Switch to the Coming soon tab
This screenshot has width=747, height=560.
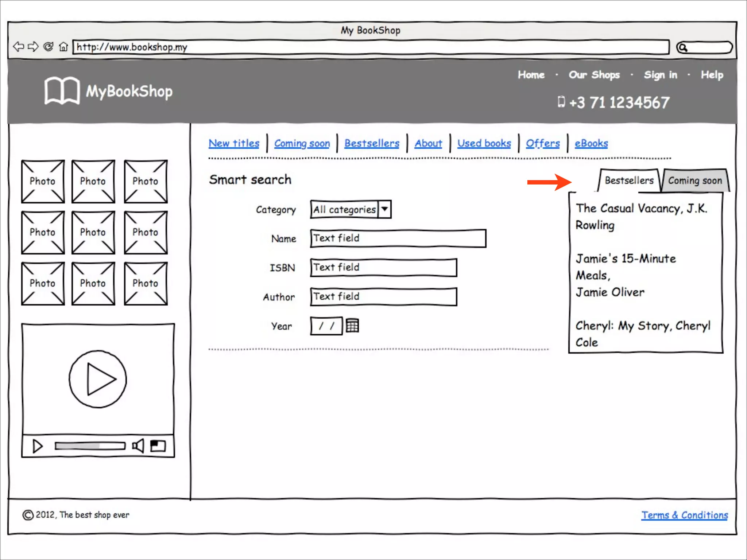coord(695,180)
